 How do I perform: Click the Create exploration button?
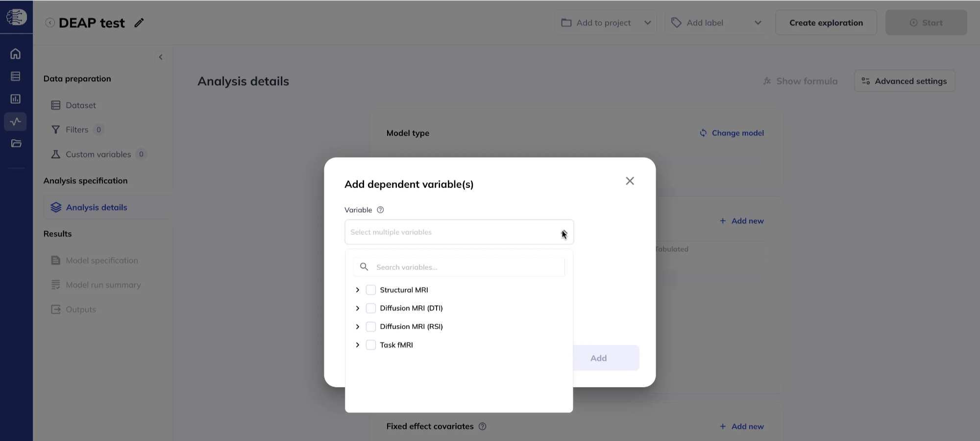tap(826, 23)
